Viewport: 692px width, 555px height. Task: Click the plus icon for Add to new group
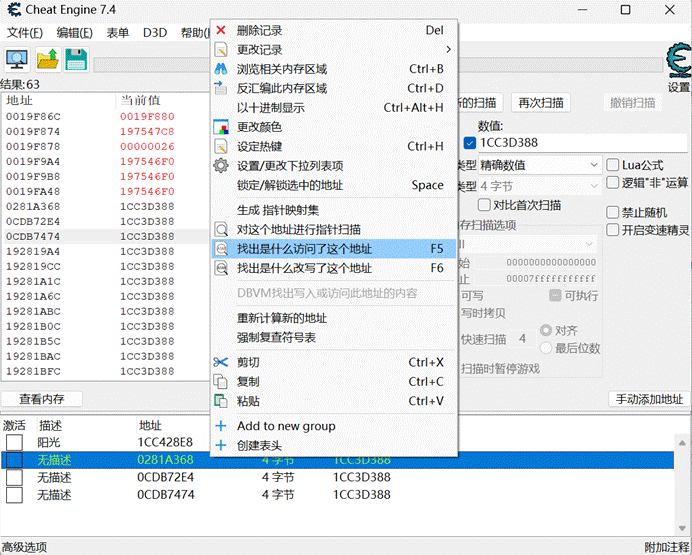point(221,426)
